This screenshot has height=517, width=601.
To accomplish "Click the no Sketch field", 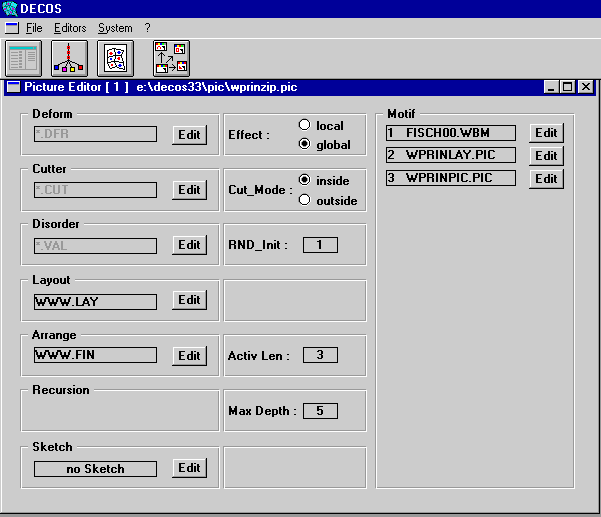I will coord(95,469).
